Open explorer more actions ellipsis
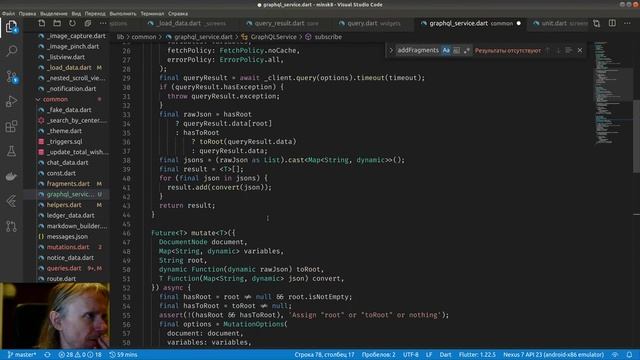This screenshot has height=360, width=640. (103, 23)
